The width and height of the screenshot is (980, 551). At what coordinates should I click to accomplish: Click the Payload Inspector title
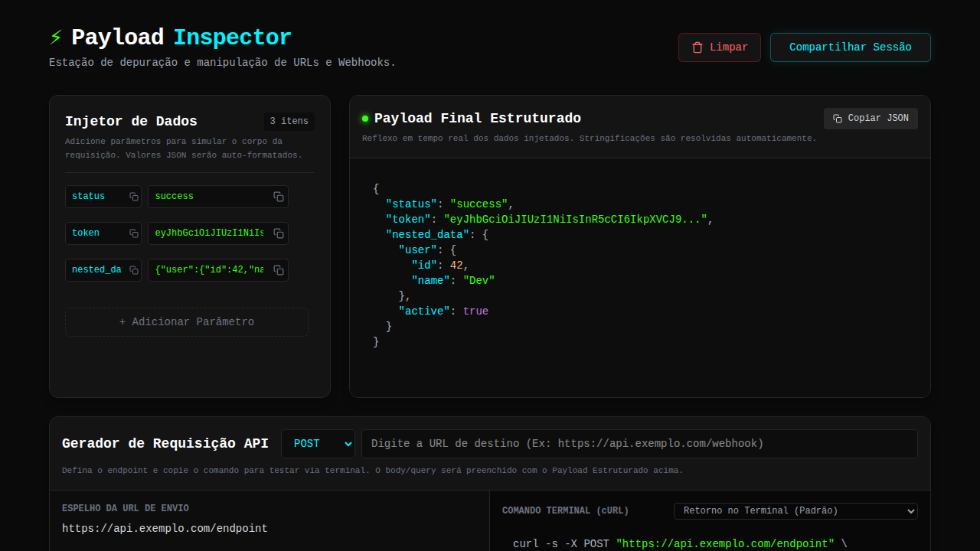click(x=181, y=37)
